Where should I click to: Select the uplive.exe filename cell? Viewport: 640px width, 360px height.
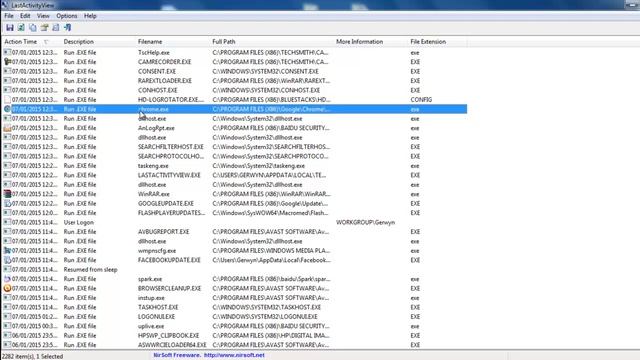tap(151, 326)
